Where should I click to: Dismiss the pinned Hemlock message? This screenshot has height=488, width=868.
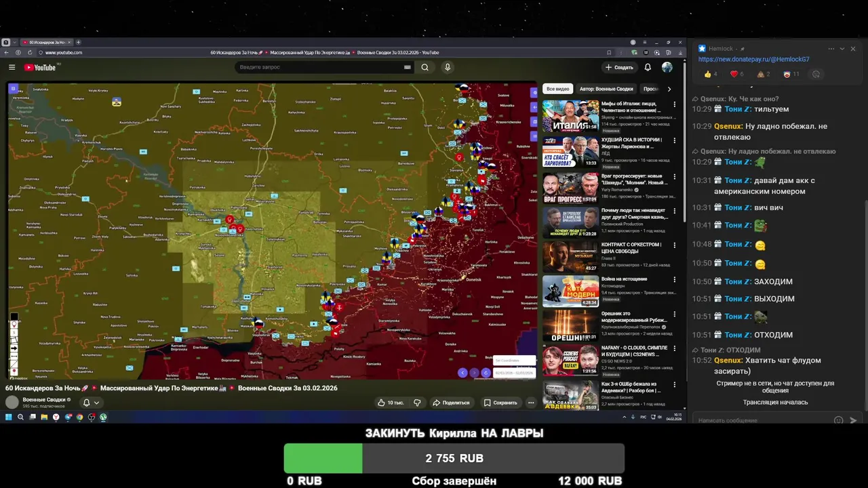click(x=853, y=49)
